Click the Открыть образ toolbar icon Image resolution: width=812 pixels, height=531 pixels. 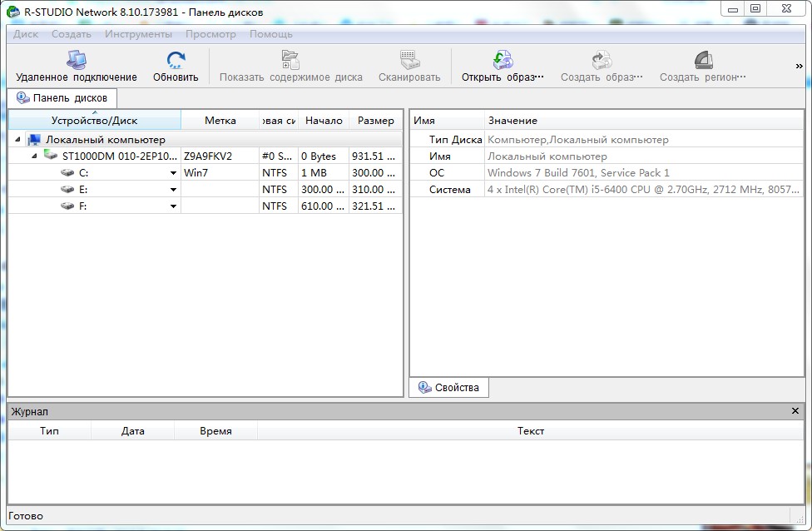503,60
